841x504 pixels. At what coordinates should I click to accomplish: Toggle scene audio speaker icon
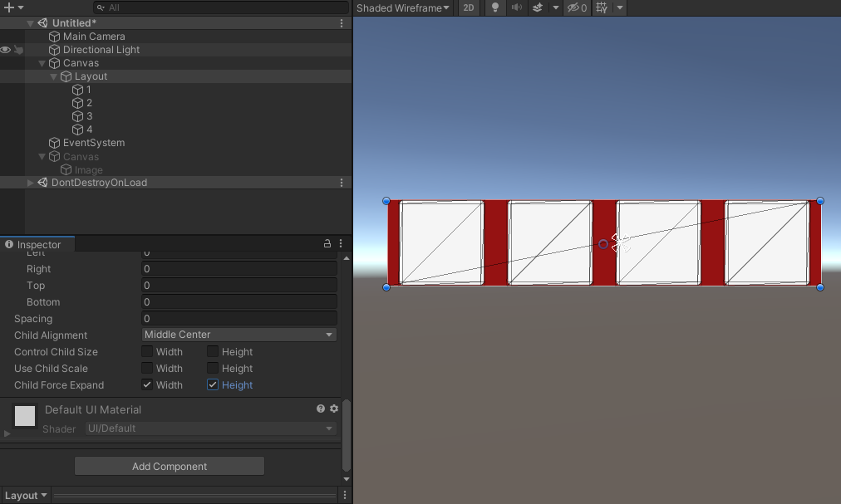(x=517, y=7)
